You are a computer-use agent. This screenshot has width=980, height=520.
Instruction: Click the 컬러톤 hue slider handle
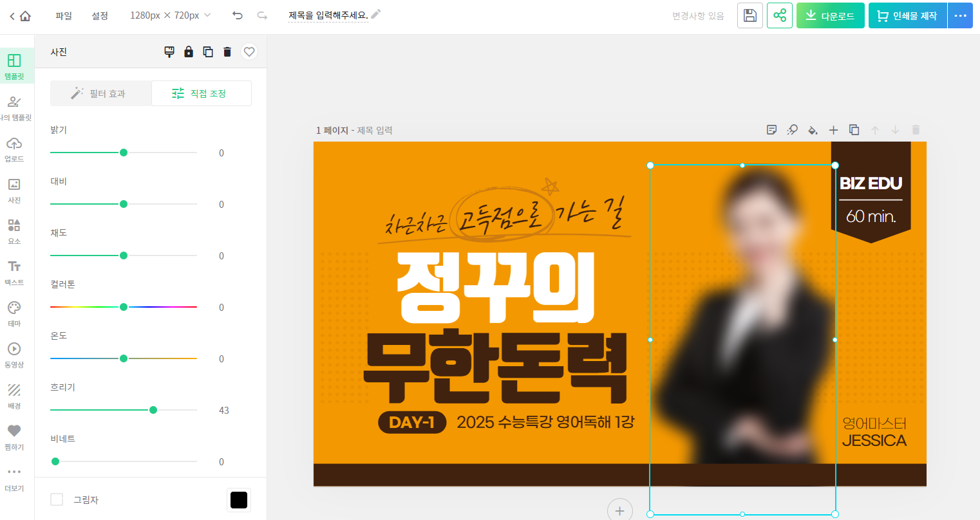[124, 307]
